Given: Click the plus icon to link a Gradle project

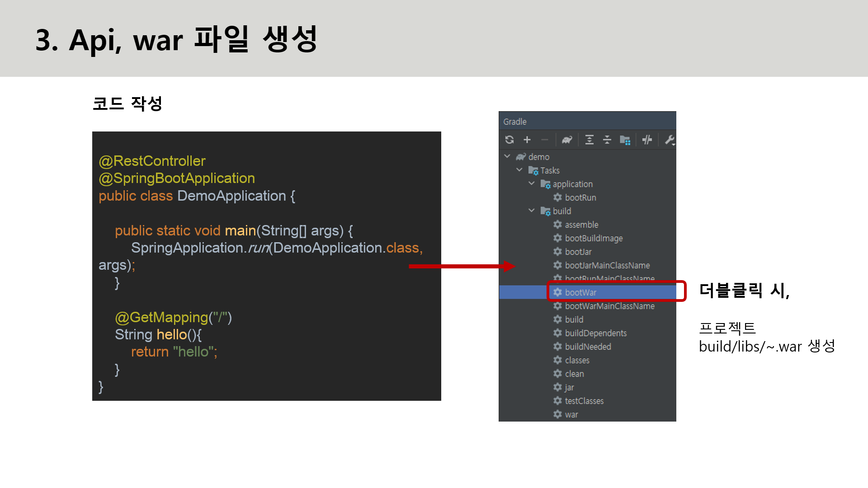Looking at the screenshot, I should [527, 140].
